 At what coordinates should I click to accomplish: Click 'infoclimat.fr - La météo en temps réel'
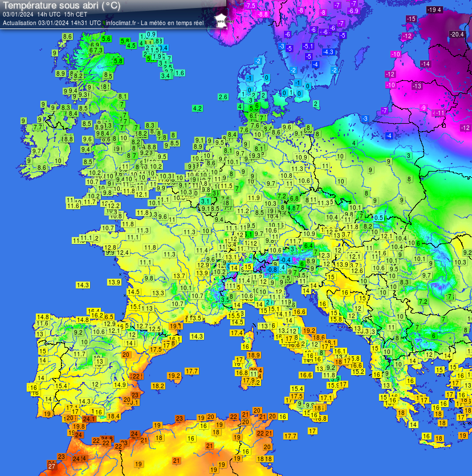tap(155, 23)
